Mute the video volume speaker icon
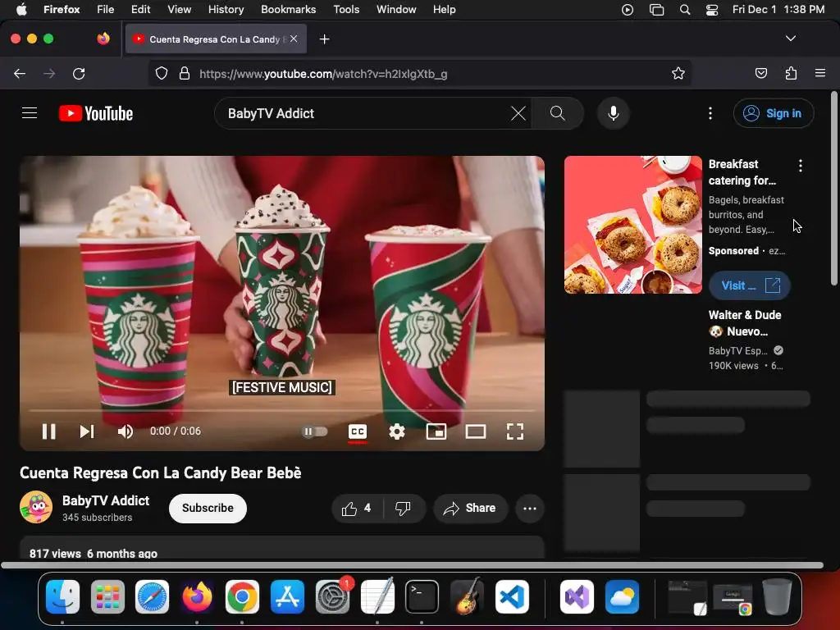This screenshot has width=840, height=630. coord(125,431)
